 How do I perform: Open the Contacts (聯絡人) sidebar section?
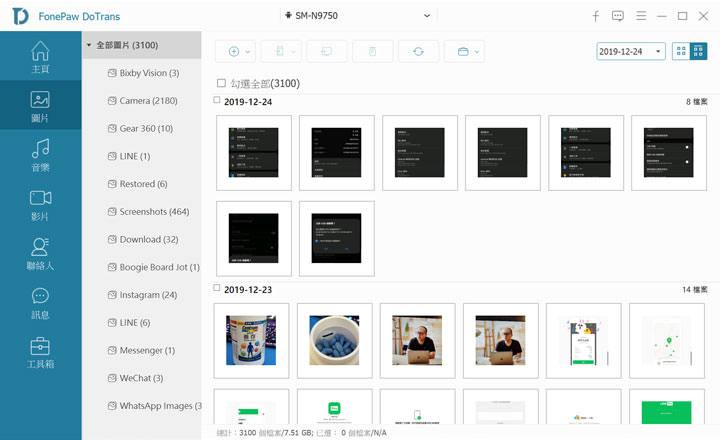click(40, 254)
